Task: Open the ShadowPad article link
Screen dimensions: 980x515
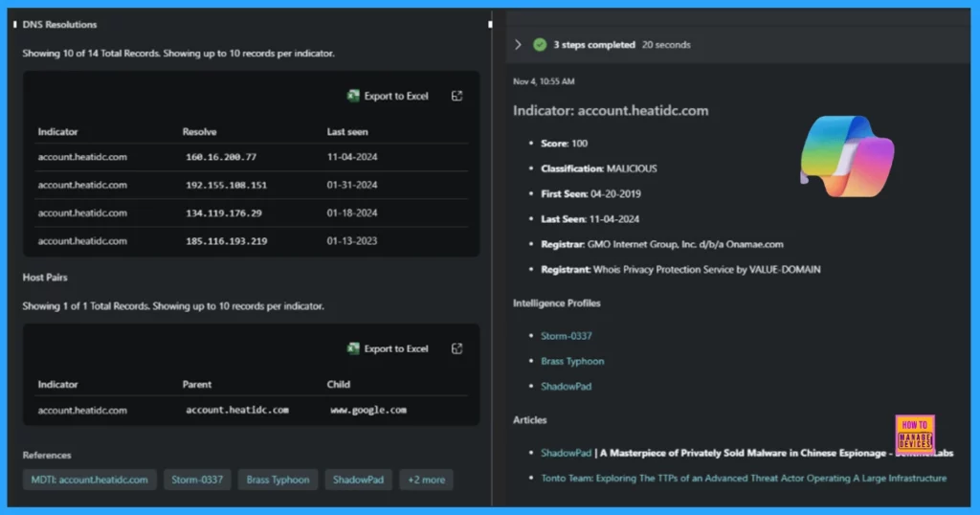Action: pyautogui.click(x=567, y=453)
